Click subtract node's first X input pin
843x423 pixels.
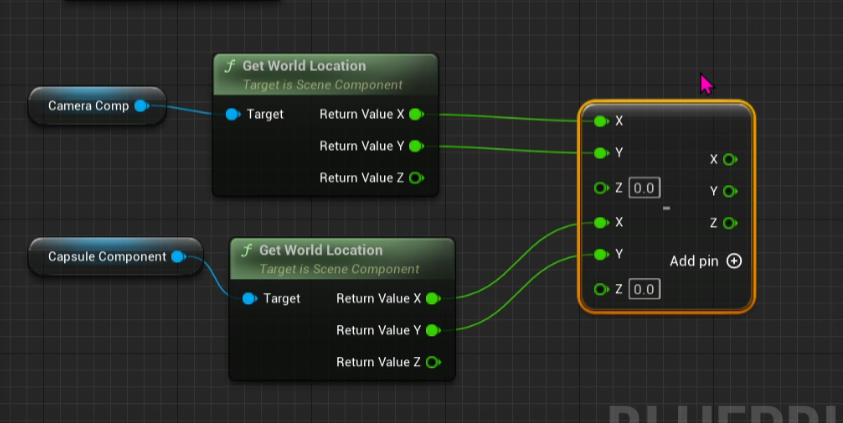pos(601,121)
